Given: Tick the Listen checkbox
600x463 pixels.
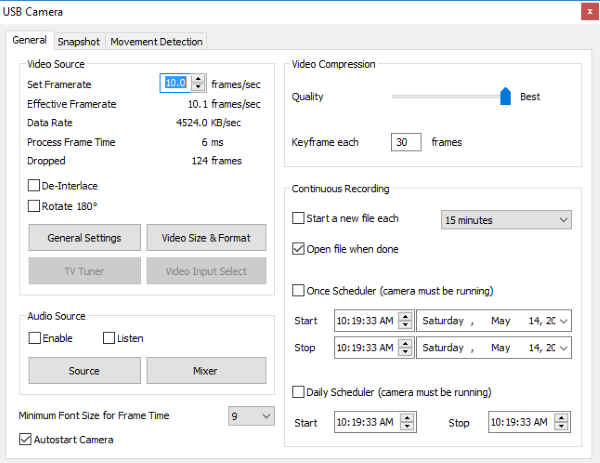Looking at the screenshot, I should (110, 338).
